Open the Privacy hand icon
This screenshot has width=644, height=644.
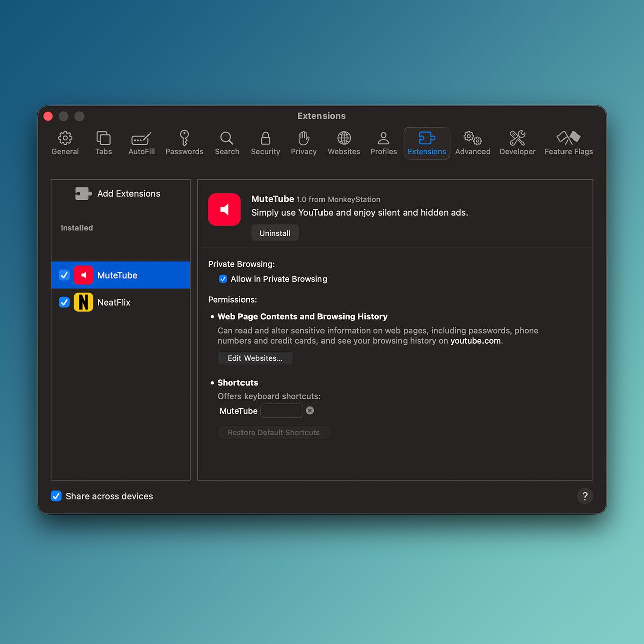point(304,138)
